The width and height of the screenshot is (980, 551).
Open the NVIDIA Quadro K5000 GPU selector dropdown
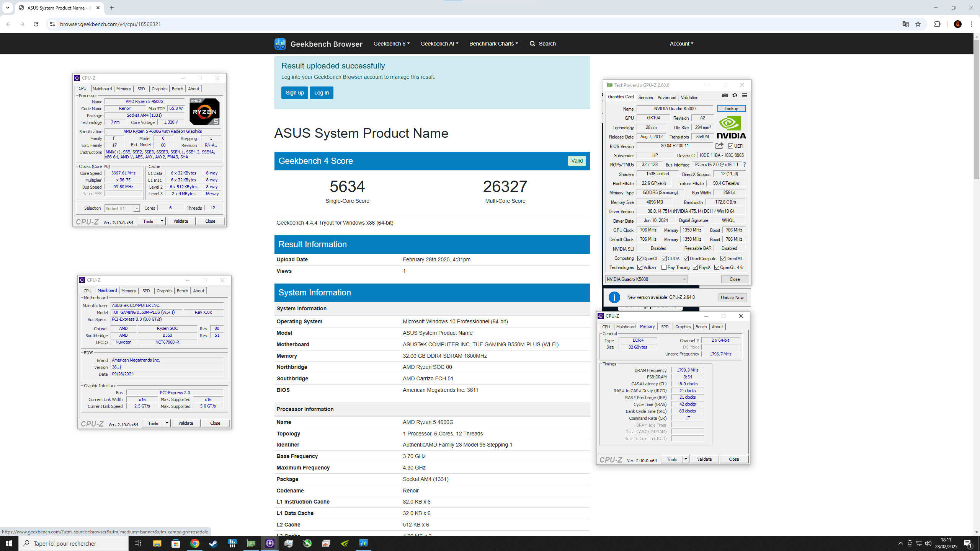(x=646, y=279)
